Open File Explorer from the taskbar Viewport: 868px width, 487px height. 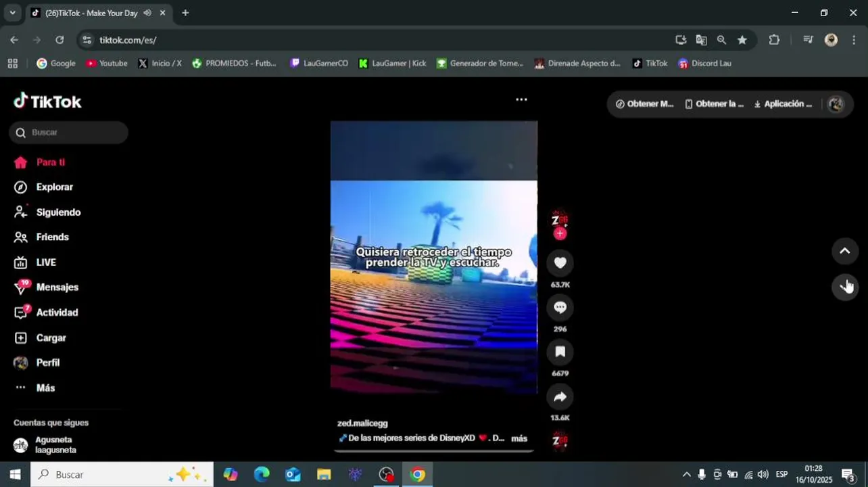tap(324, 474)
